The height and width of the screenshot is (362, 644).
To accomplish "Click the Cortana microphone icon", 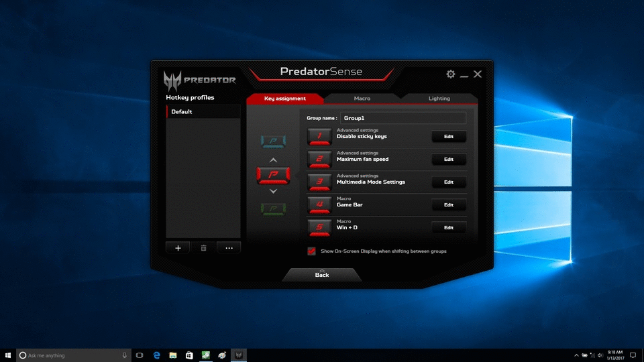I will [125, 355].
